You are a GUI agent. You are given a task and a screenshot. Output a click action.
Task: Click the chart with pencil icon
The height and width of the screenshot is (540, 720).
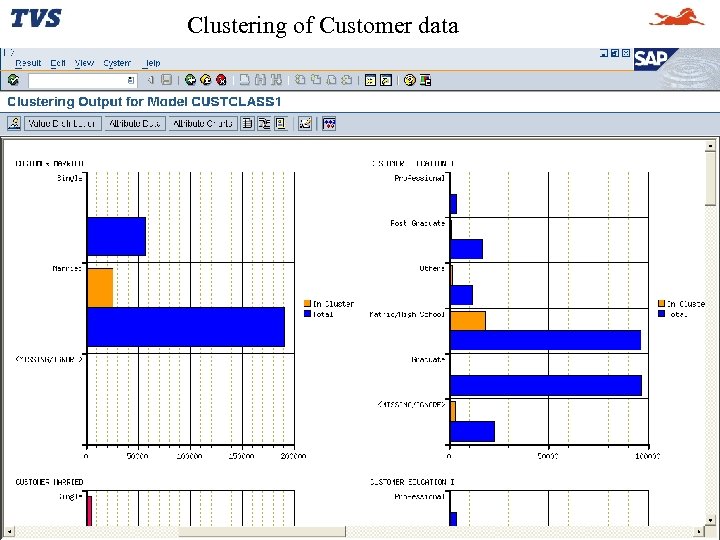pyautogui.click(x=305, y=124)
